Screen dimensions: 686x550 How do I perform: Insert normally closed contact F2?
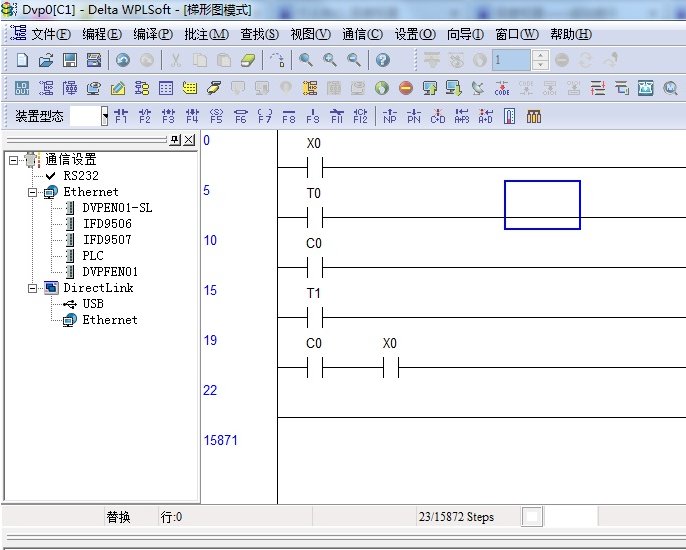click(x=145, y=116)
